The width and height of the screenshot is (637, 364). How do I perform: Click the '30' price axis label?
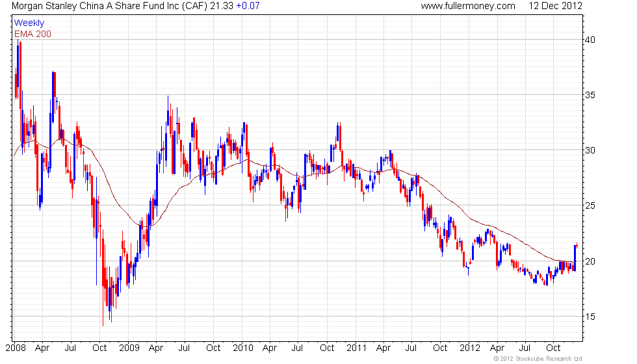click(x=590, y=150)
